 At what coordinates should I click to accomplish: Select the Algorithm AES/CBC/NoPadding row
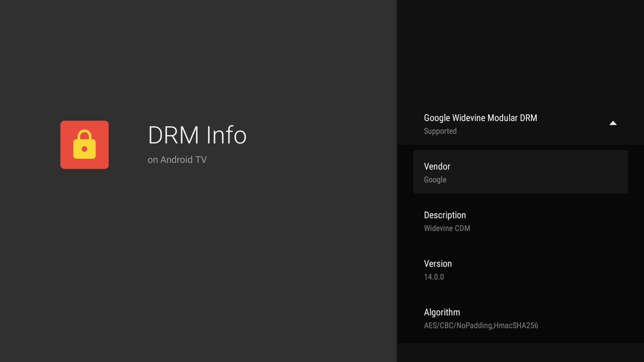[x=520, y=318]
